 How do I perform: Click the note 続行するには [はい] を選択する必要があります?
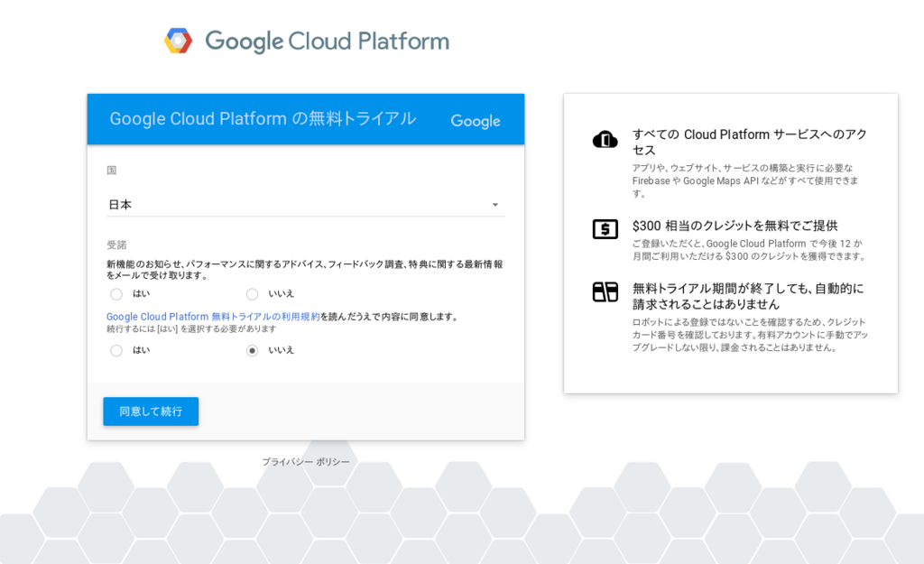point(191,328)
